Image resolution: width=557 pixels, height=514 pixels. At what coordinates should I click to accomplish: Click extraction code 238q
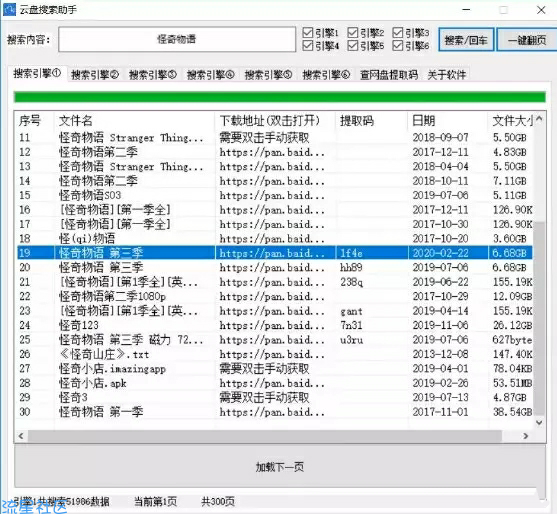coord(351,282)
